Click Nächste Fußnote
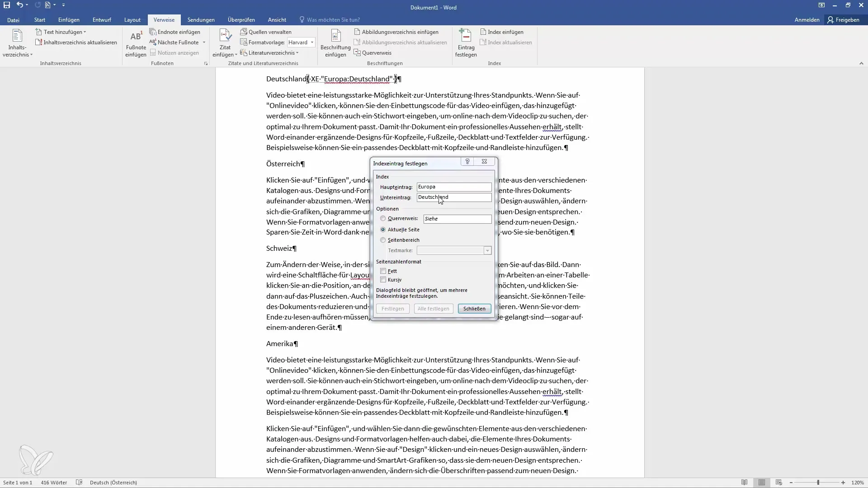This screenshot has width=868, height=488. [174, 42]
